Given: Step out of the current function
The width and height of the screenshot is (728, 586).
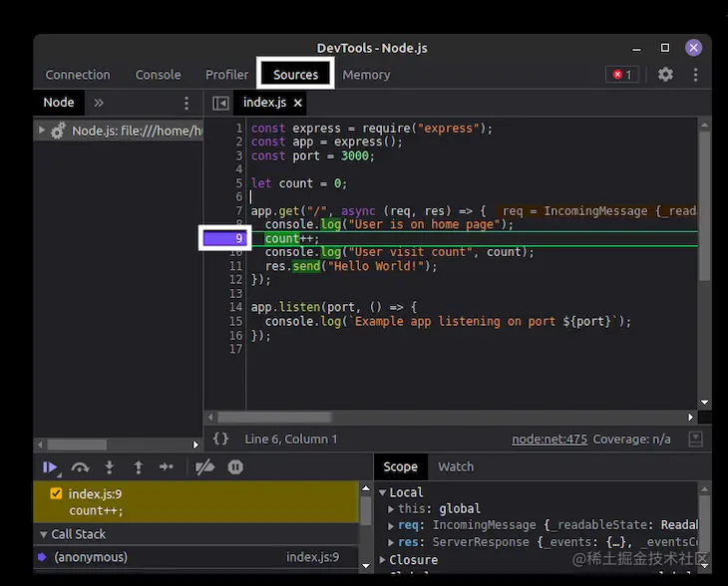Looking at the screenshot, I should (139, 467).
